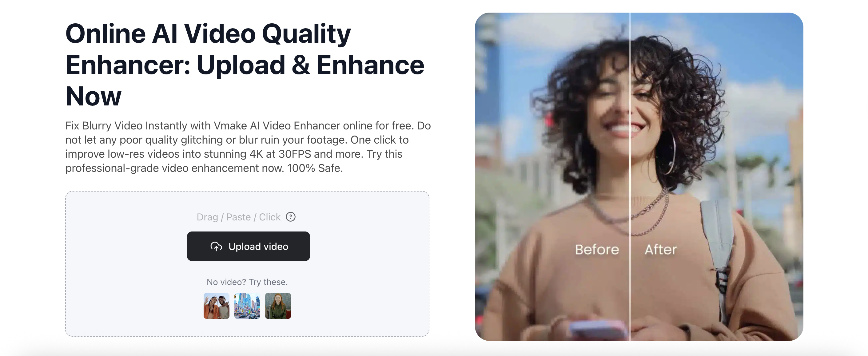Click the question mark help icon
Screen dimensions: 868x356
[290, 216]
